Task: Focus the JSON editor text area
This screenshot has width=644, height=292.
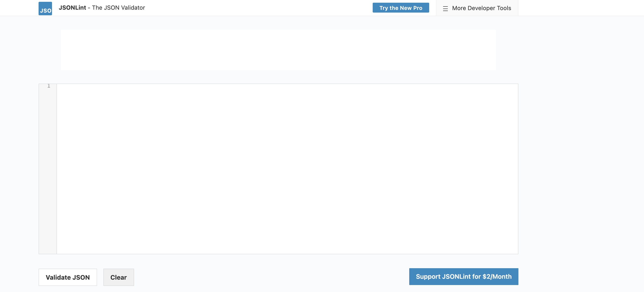Action: click(287, 169)
